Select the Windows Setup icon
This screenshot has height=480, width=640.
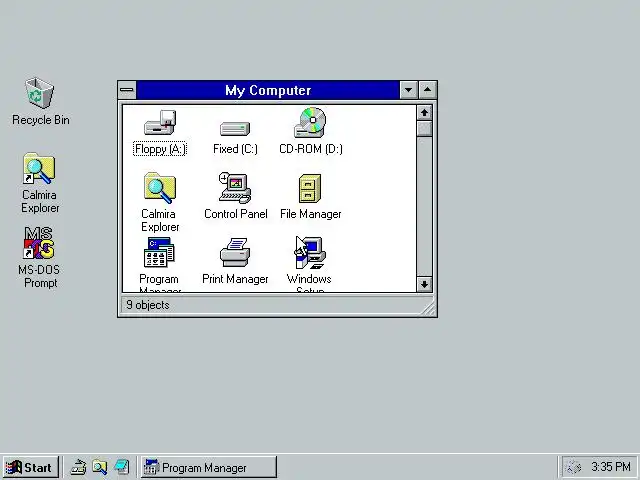coord(310,252)
